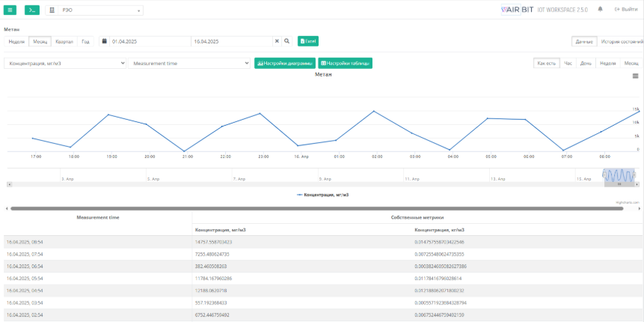Open the chart context menu icon
Viewport: 644px width, 322px height.
[x=635, y=76]
